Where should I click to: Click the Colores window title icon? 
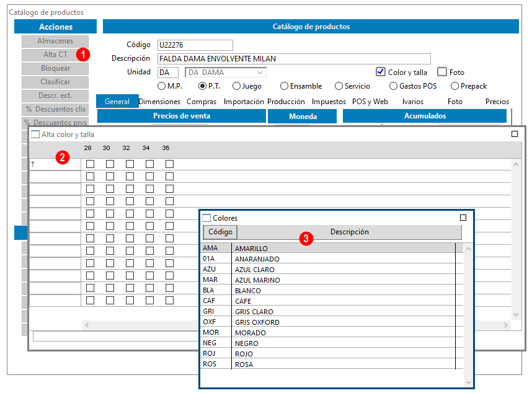tap(206, 218)
